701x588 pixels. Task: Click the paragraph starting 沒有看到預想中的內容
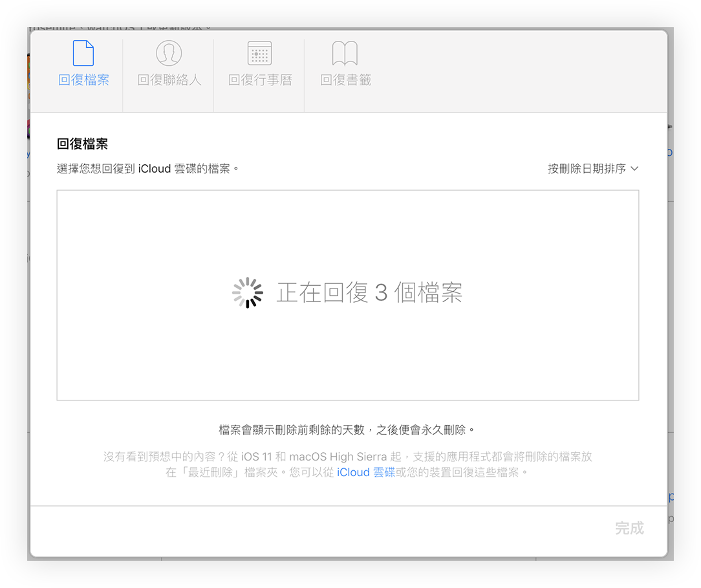coord(347,464)
